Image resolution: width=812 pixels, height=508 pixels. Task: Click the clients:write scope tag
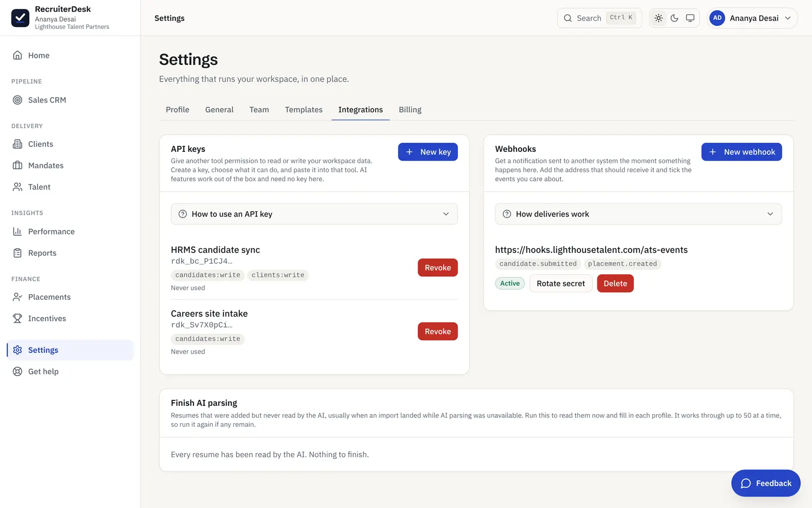278,275
